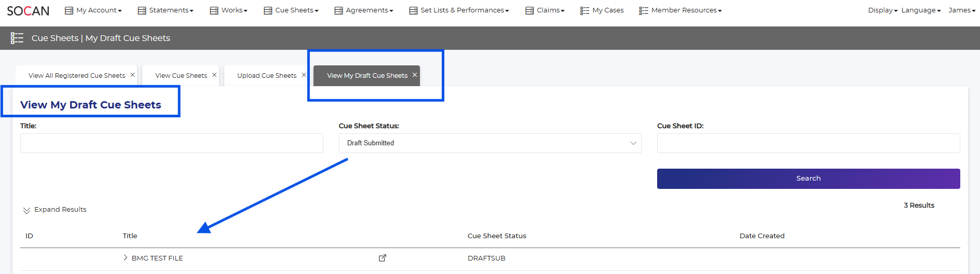Close the View All Registered Cue Sheets tab
Viewport: 980px width, 274px height.
pos(133,75)
